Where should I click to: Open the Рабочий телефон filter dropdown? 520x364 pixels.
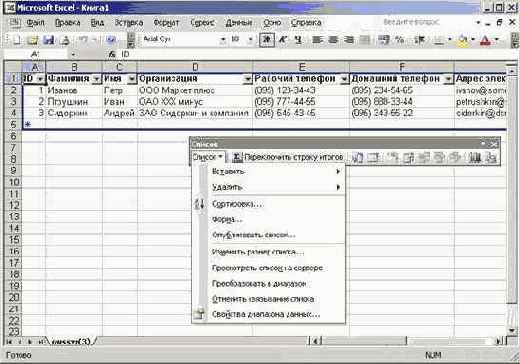pyautogui.click(x=344, y=79)
